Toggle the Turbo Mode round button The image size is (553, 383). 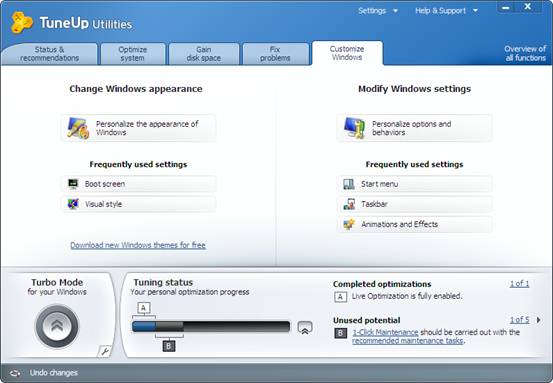(x=57, y=326)
